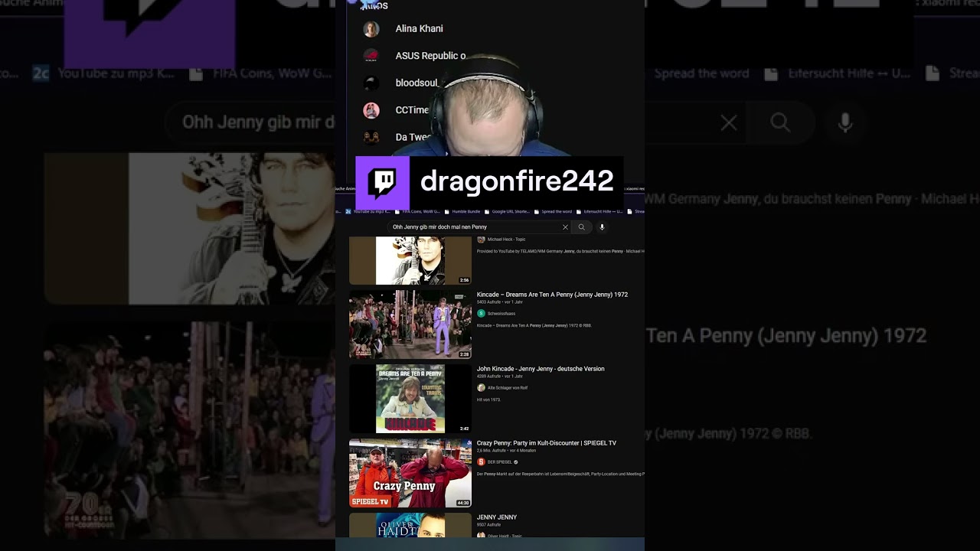Image resolution: width=980 pixels, height=551 pixels.
Task: Click the 2:42 duration badge
Action: 464,429
